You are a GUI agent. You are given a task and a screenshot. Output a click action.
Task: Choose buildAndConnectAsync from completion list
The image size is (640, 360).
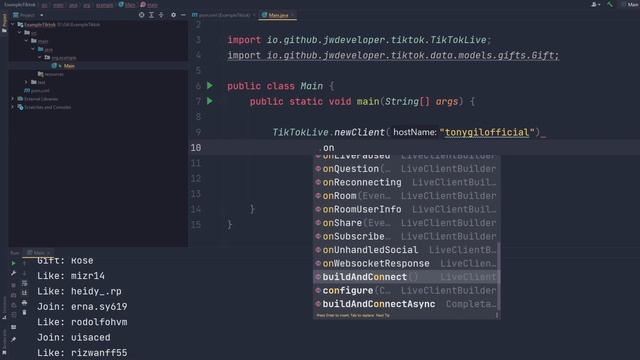coord(407,304)
